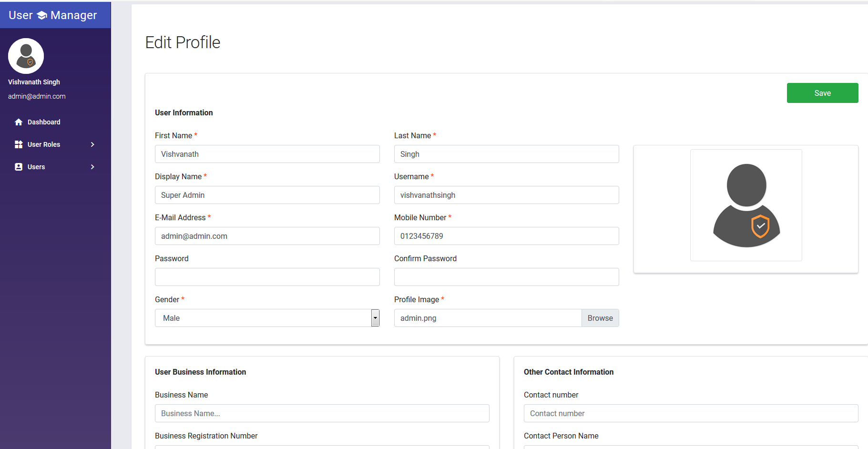Open the Gender dropdown
Screen dimensions: 868x449
point(375,318)
